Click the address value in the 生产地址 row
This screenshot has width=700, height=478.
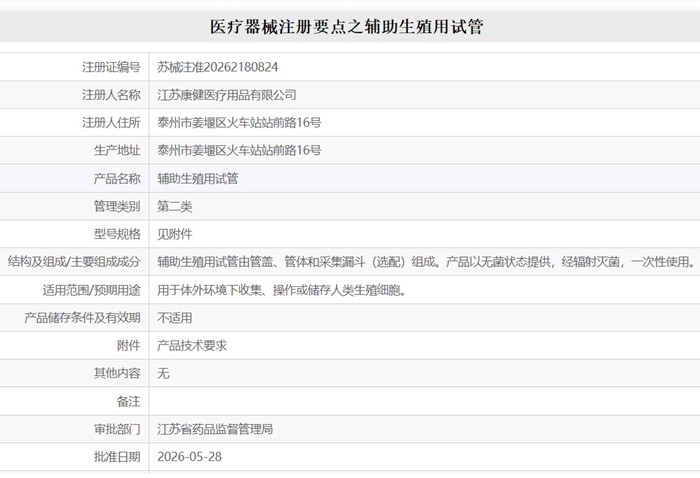point(239,150)
